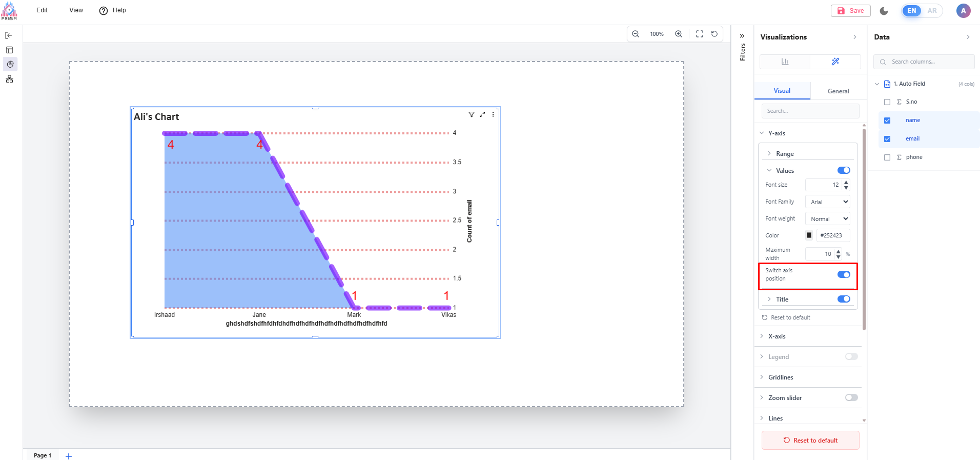Switch to the General tab
980x460 pixels.
[838, 91]
